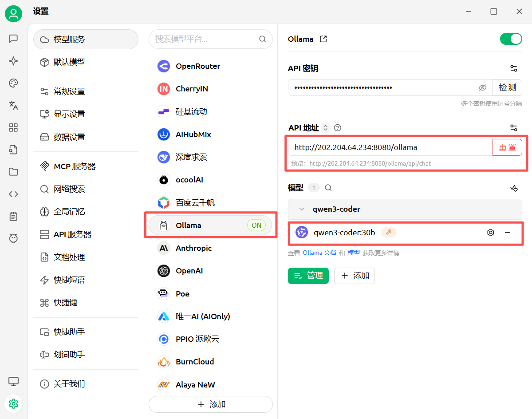Toggle the Ollama provider enable switch
Viewport: 532px width, 419px height.
click(x=511, y=39)
